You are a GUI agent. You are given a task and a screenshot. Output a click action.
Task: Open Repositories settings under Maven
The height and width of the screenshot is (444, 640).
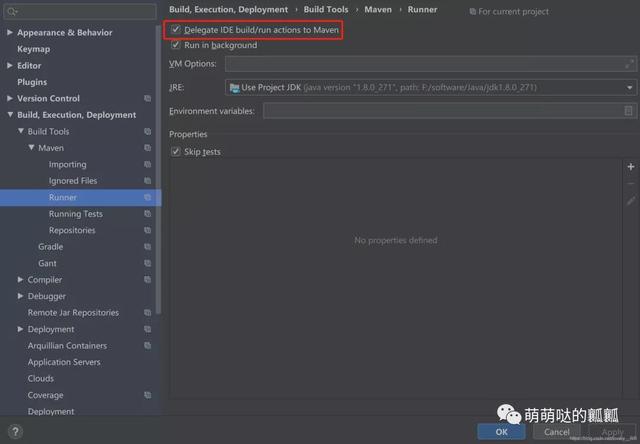[x=72, y=230]
